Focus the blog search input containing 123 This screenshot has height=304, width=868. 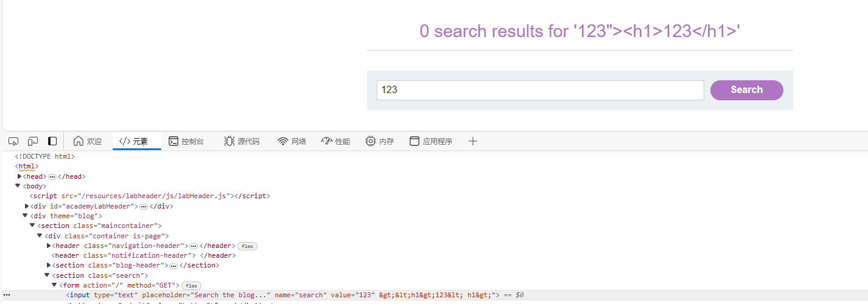pyautogui.click(x=540, y=90)
